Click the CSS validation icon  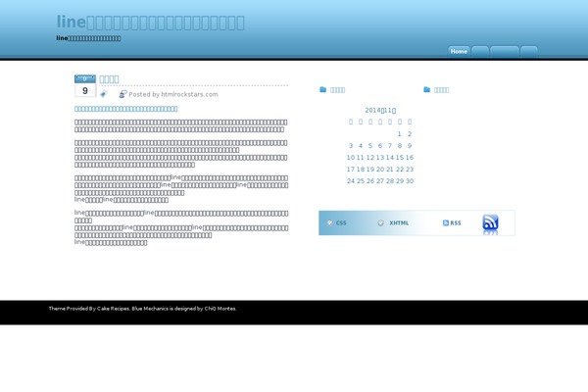329,222
